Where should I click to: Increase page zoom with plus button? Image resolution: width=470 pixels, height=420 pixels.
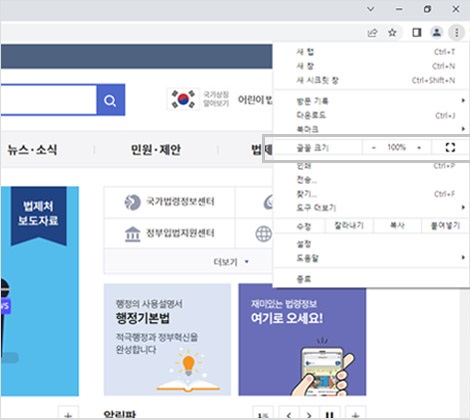(419, 147)
